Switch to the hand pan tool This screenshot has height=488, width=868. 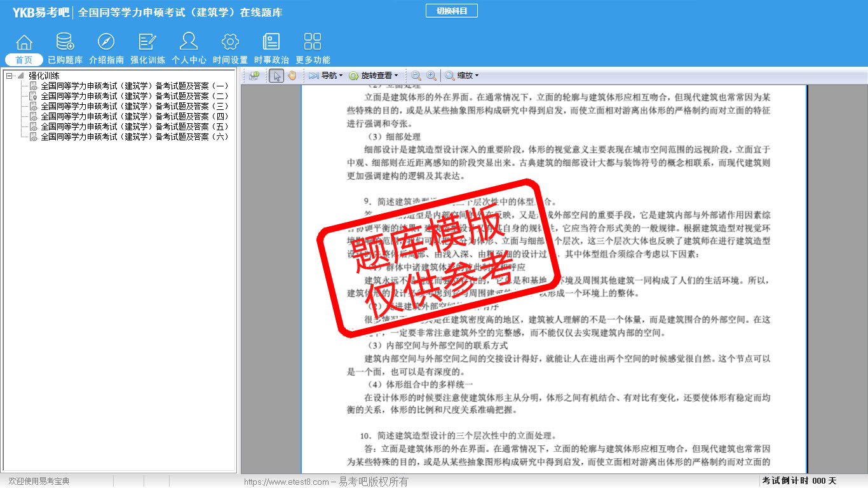(x=292, y=76)
